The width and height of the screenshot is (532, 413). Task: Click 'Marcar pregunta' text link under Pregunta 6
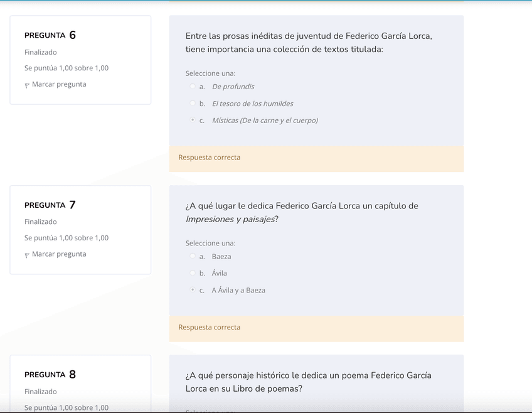[x=59, y=84]
